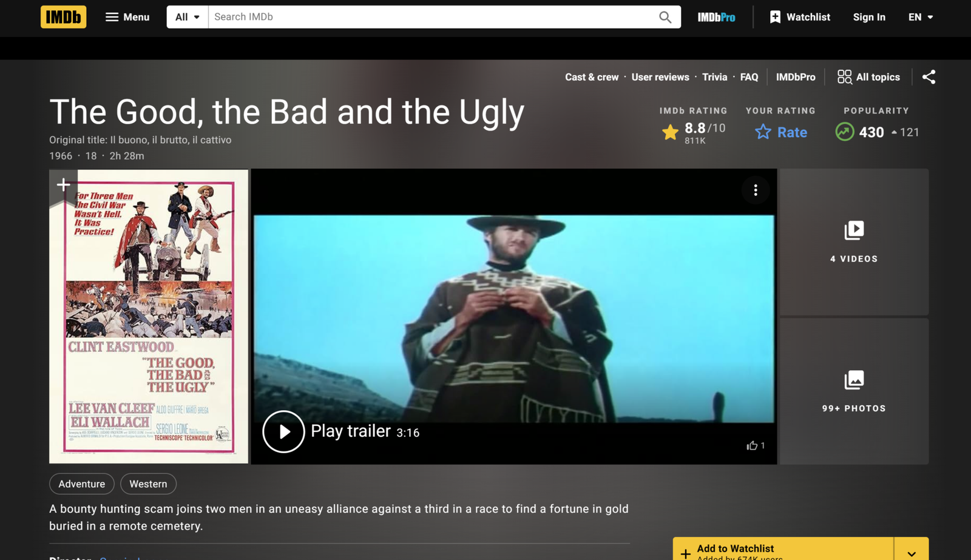Play the trailer video
This screenshot has height=560, width=971.
click(x=283, y=431)
